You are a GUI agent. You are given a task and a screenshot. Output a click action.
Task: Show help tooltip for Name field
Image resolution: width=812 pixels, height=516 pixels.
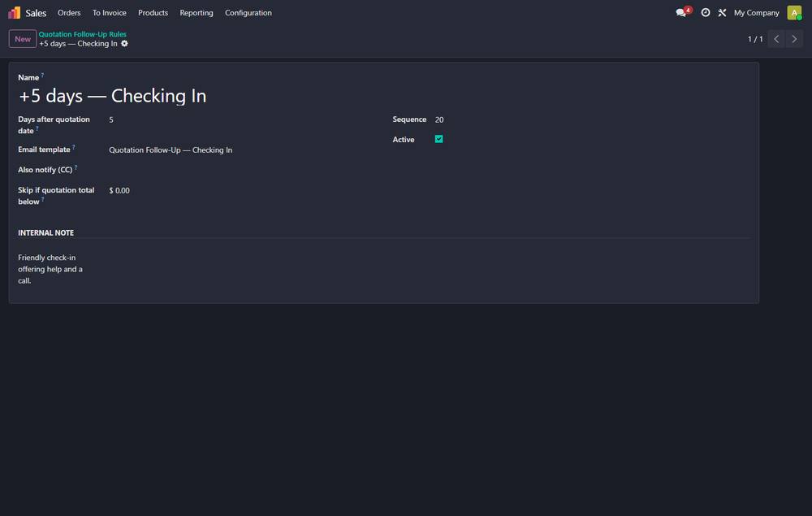point(42,75)
